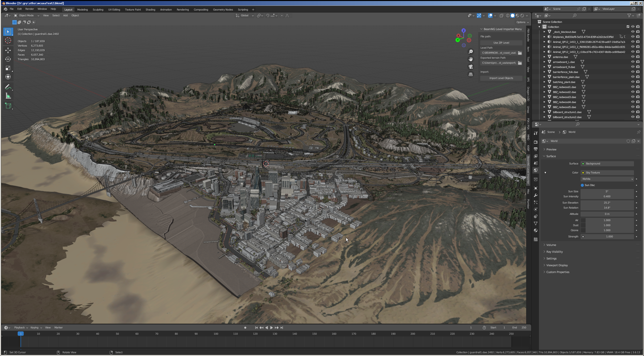The image size is (644, 356).
Task: Hide antenna.dae in the viewport
Action: pos(632,57)
